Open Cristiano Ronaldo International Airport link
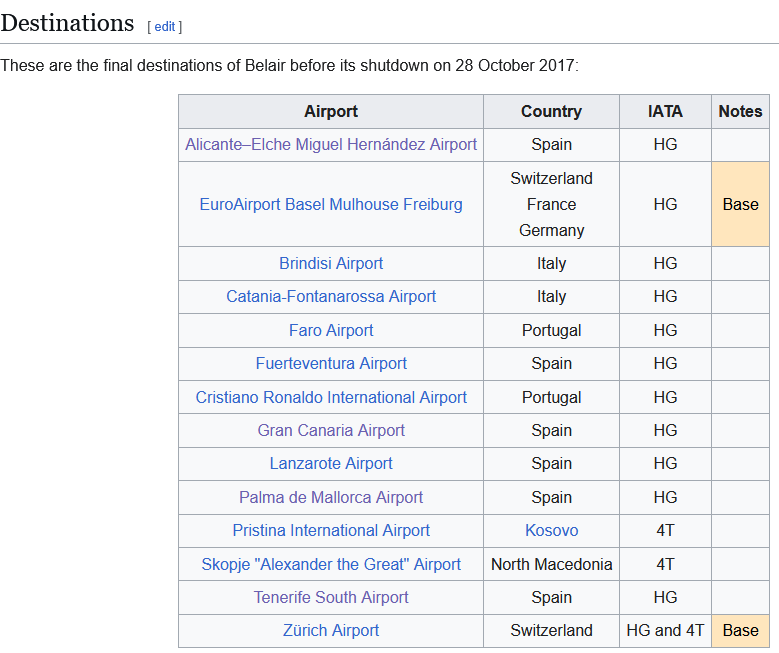This screenshot has height=653, width=779. [331, 397]
